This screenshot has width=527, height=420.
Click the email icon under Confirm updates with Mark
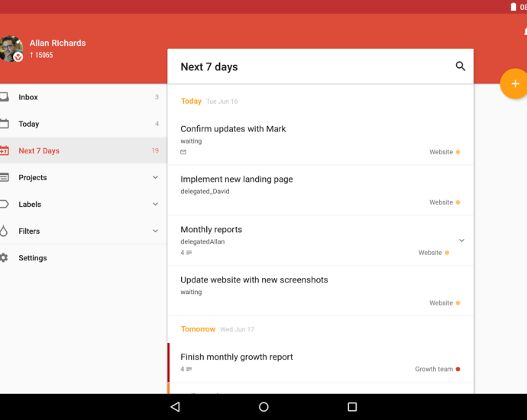click(x=183, y=152)
